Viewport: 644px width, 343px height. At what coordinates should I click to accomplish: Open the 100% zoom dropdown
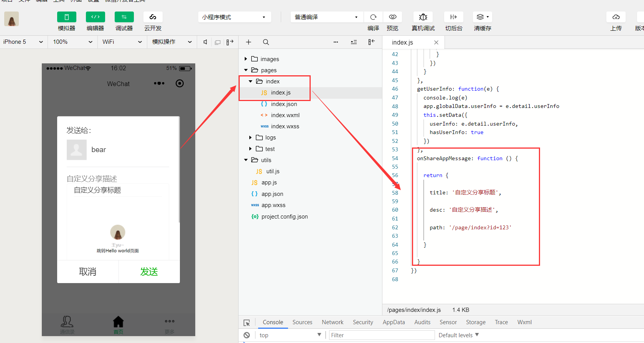tap(72, 42)
